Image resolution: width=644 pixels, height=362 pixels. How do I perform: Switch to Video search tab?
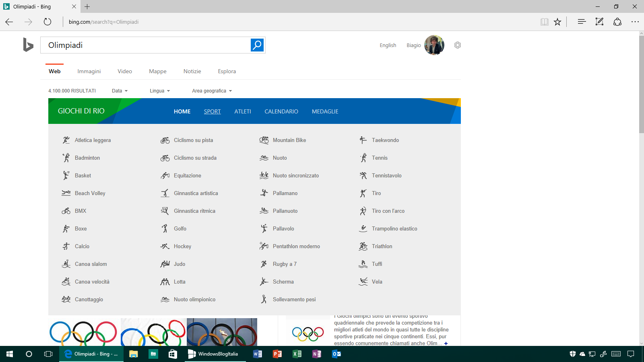[x=125, y=71]
